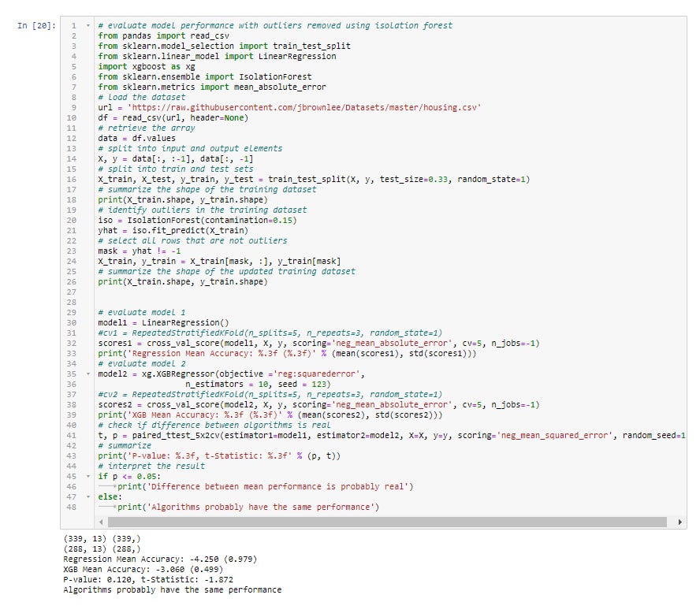
Task: Click the 'XGB Mean Accuracy: -3.060' output
Action: [143, 570]
